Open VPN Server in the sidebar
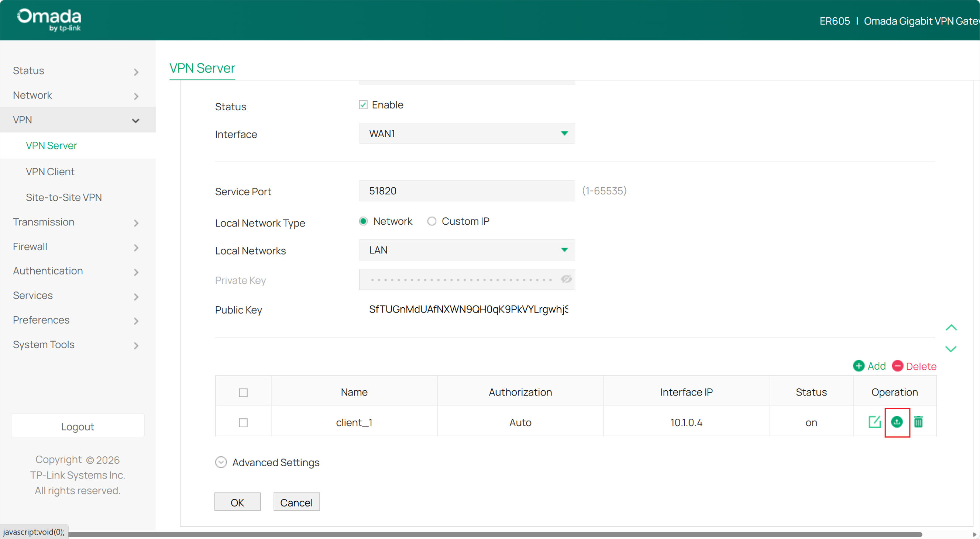The height and width of the screenshot is (539, 980). [51, 146]
